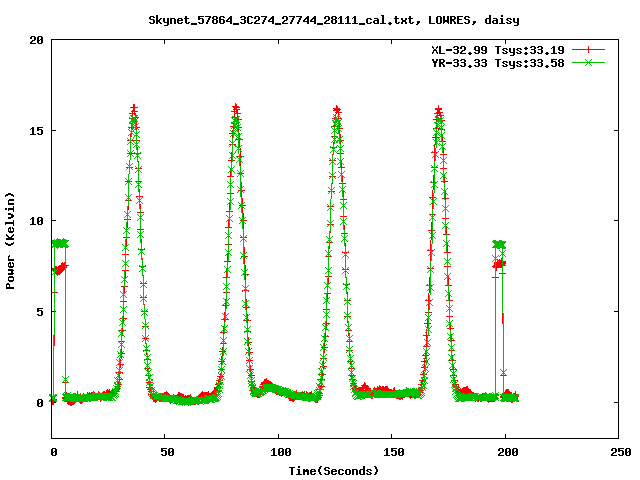Viewport: 640px width, 480px height.
Task: Click the top of the peak near 126 seconds
Action: point(337,111)
